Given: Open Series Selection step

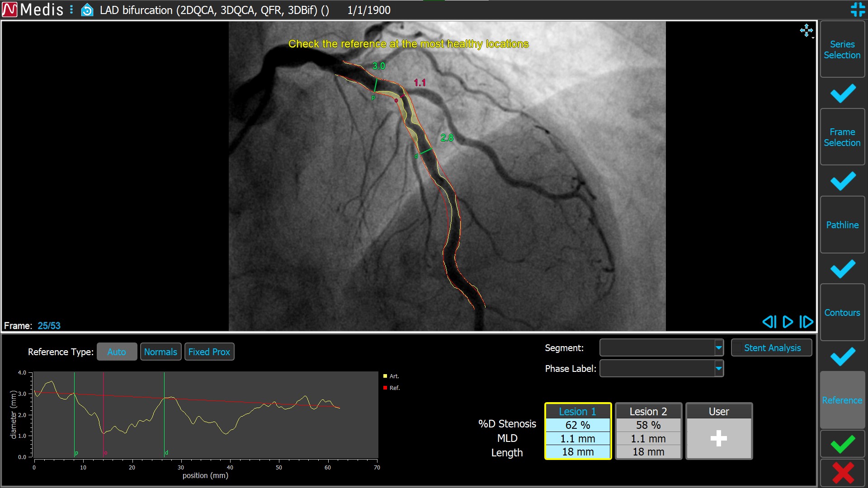Looking at the screenshot, I should [x=842, y=50].
